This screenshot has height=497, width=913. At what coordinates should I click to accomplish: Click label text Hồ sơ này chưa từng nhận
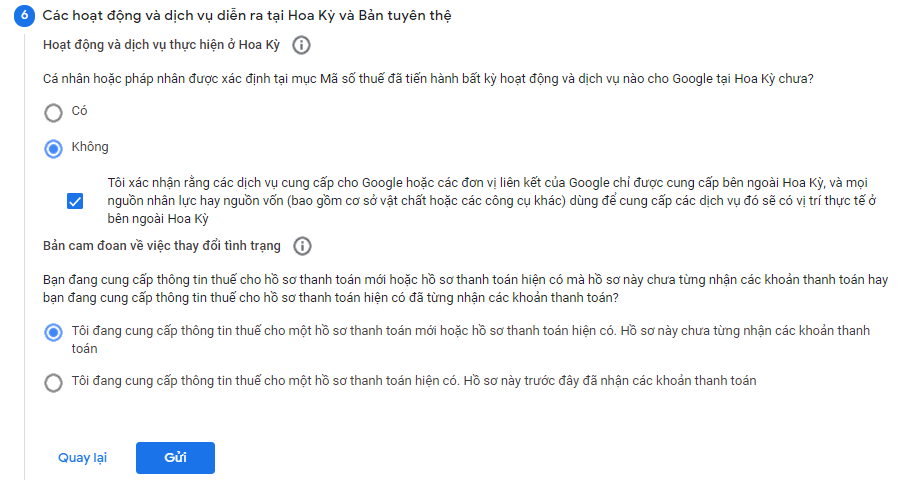coord(470,339)
